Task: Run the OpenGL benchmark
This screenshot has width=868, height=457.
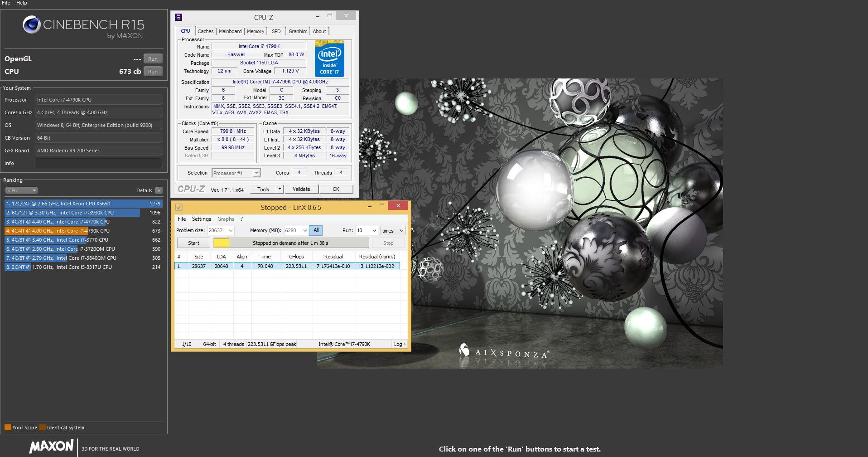Action: point(153,59)
